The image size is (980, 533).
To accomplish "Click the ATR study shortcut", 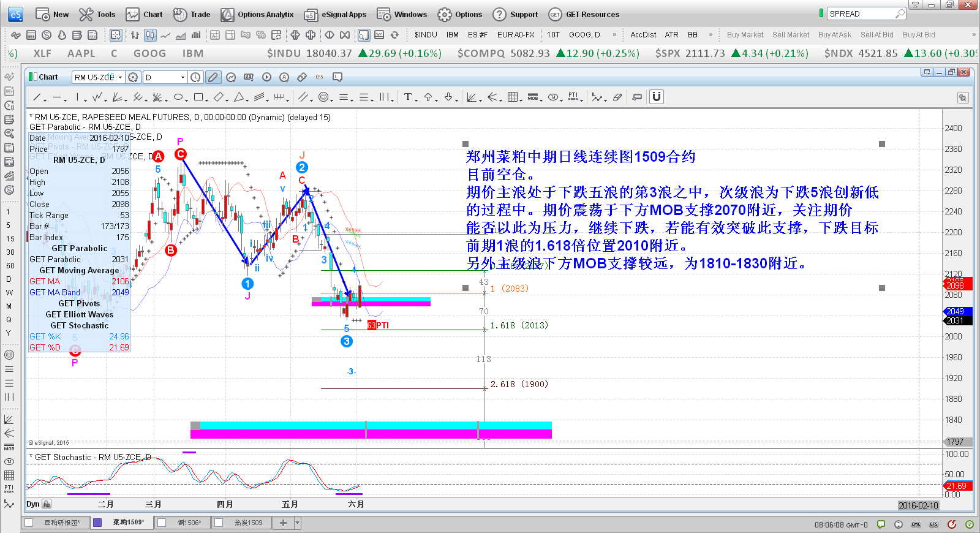I will point(672,35).
